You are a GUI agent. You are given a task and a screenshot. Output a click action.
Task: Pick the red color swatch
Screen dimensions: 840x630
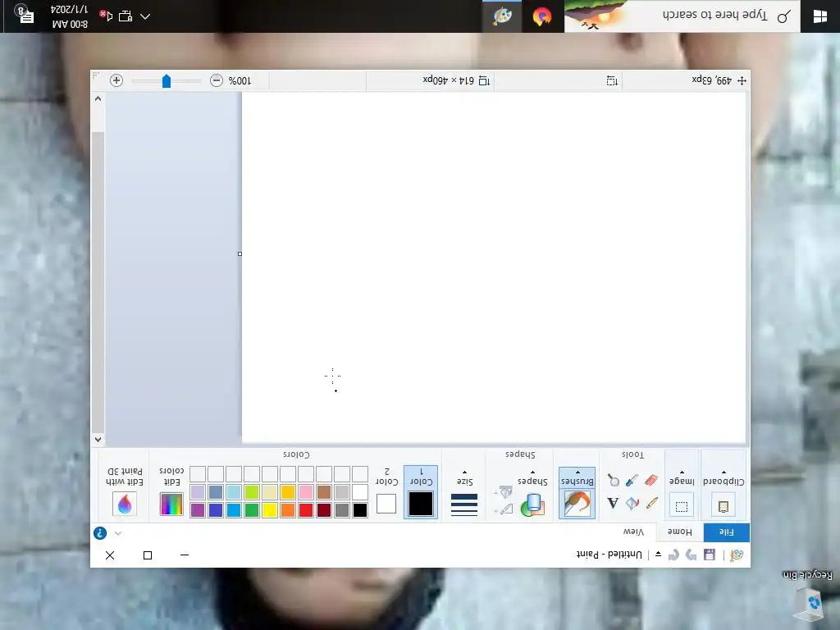(x=306, y=509)
